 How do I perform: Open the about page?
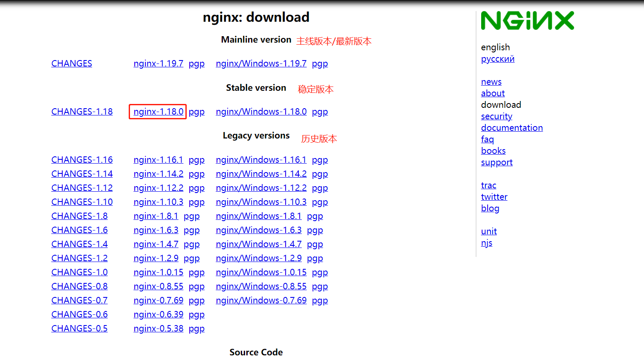(x=493, y=93)
